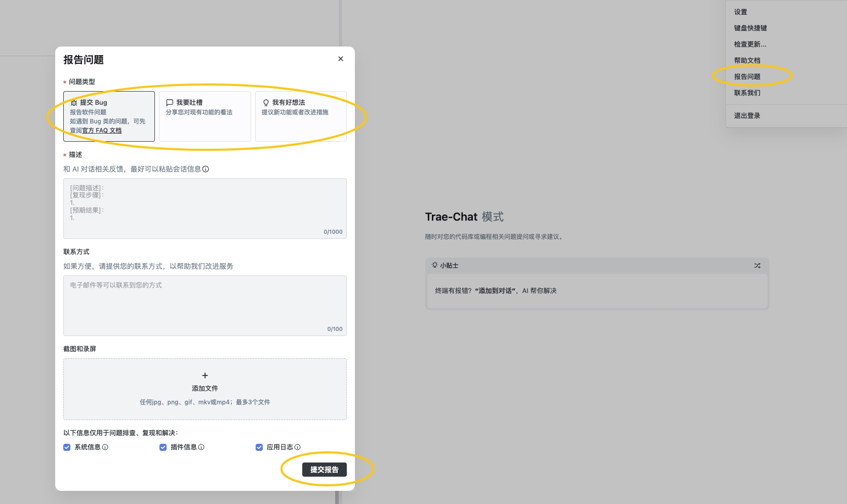
Task: Uncheck the 系统信息 checkbox
Action: [x=67, y=447]
